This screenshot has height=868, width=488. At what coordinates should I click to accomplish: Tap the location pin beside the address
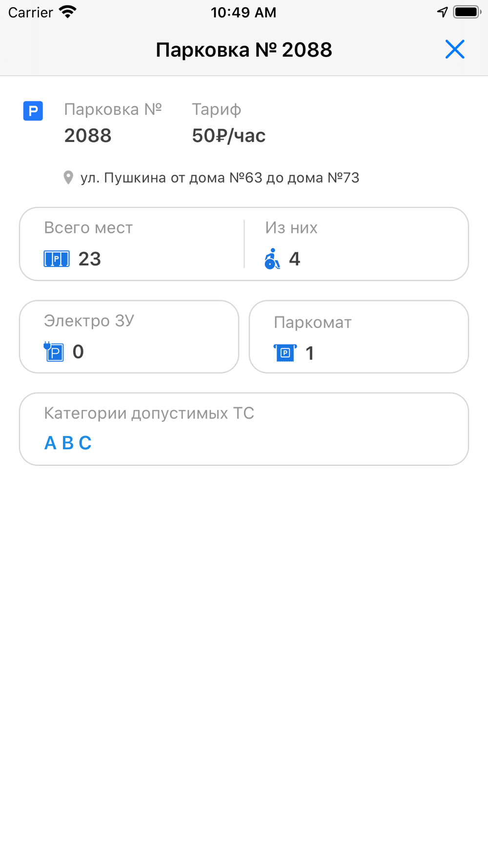click(68, 178)
